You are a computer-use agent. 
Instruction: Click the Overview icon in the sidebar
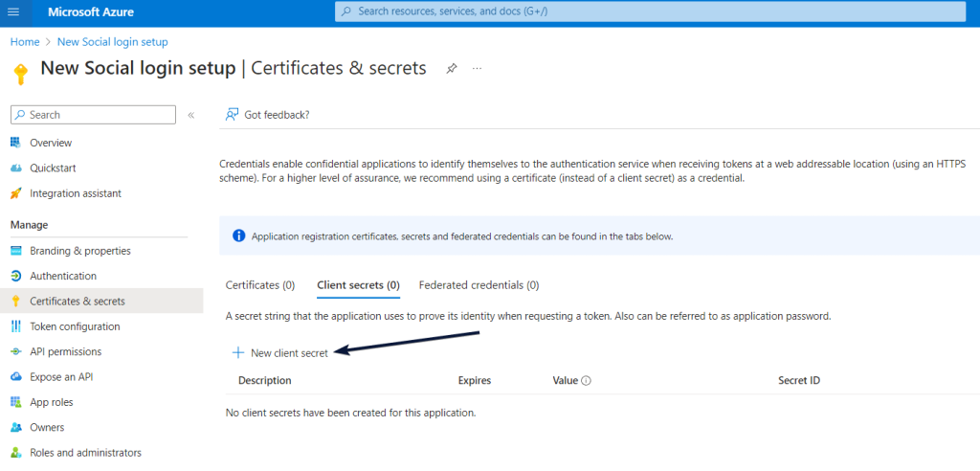pos(15,143)
